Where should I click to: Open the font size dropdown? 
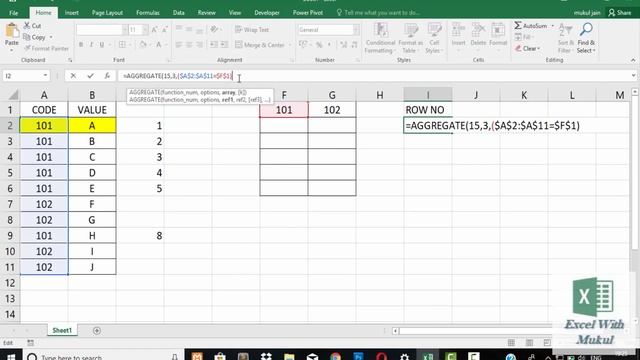(145, 30)
